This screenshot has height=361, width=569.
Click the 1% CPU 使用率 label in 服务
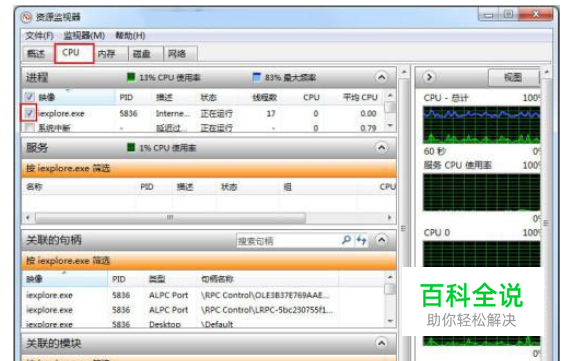pos(168,148)
